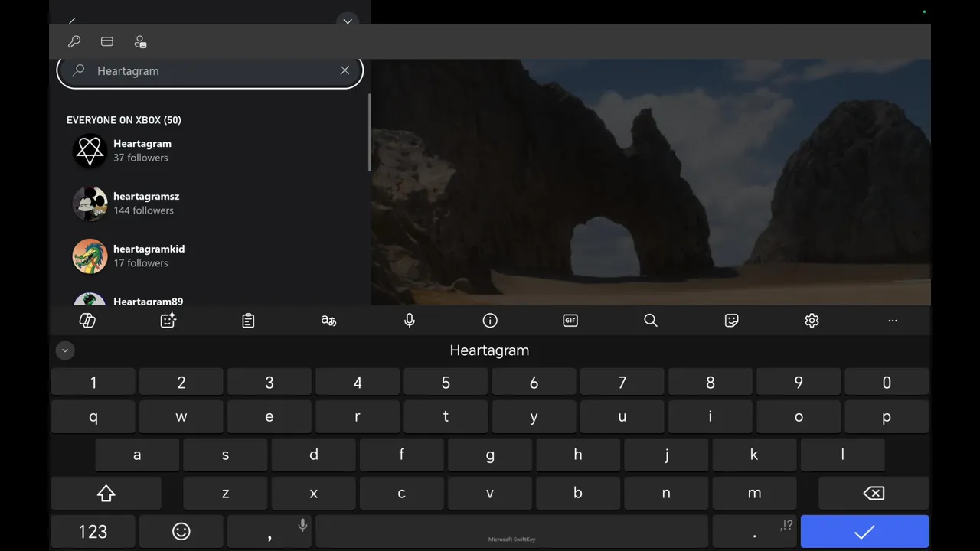980x551 pixels.
Task: Click the Heartagram search field
Action: coord(210,70)
